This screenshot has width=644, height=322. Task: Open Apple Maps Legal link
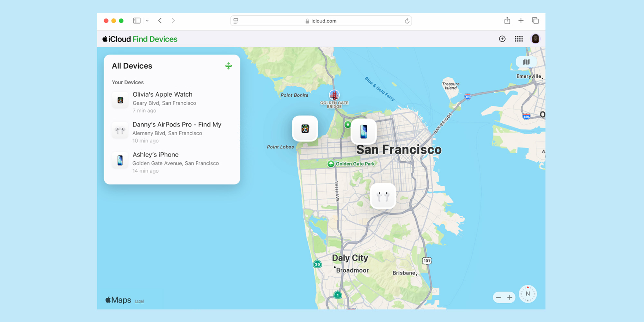[139, 301]
